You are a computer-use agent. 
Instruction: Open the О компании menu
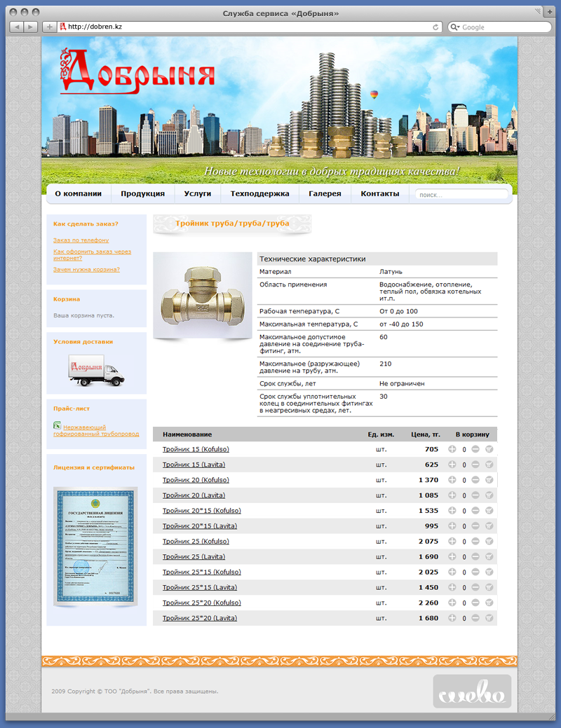point(78,193)
